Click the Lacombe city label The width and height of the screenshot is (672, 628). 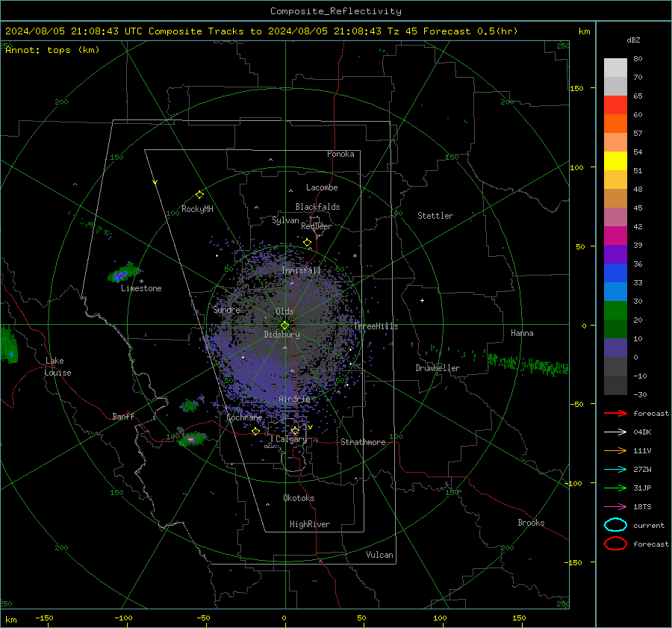coord(322,187)
